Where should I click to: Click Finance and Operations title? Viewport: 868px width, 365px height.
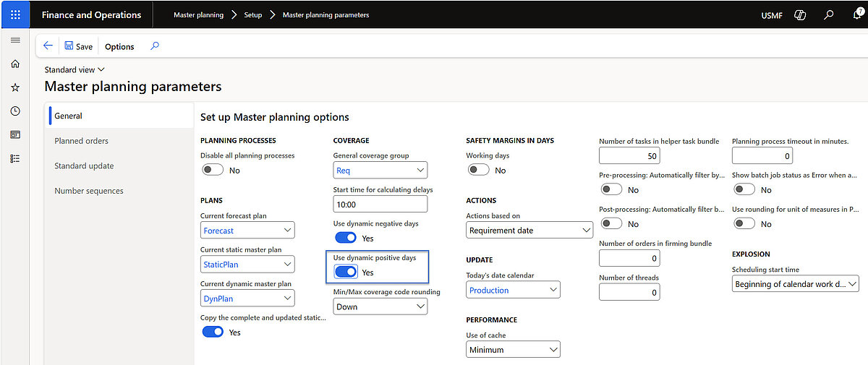[91, 14]
